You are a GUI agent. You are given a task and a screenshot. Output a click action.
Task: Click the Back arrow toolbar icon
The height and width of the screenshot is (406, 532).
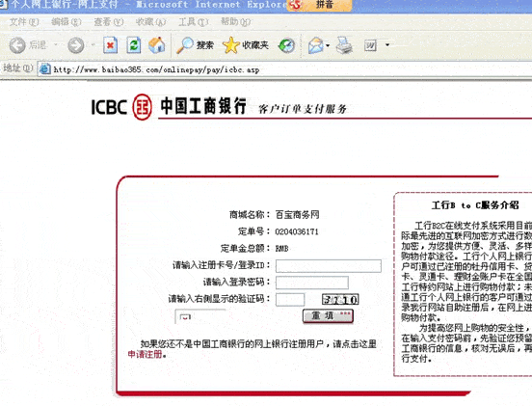point(17,45)
